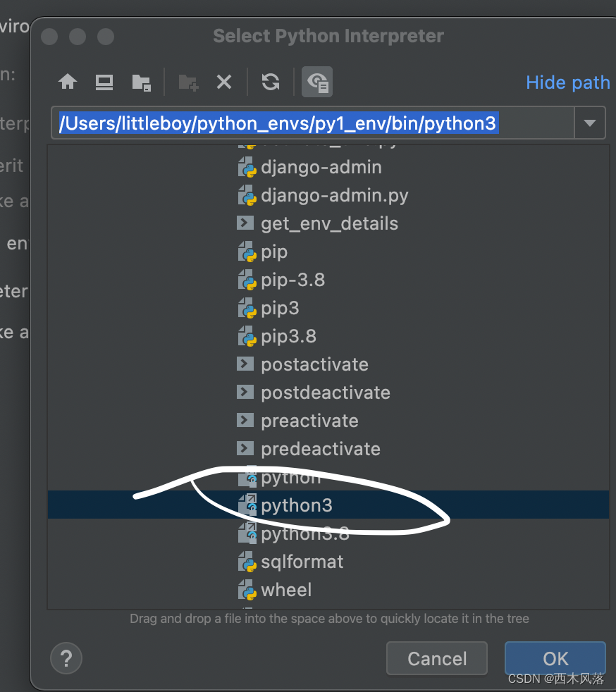Open the path history dropdown arrow
616x692 pixels.
(590, 123)
